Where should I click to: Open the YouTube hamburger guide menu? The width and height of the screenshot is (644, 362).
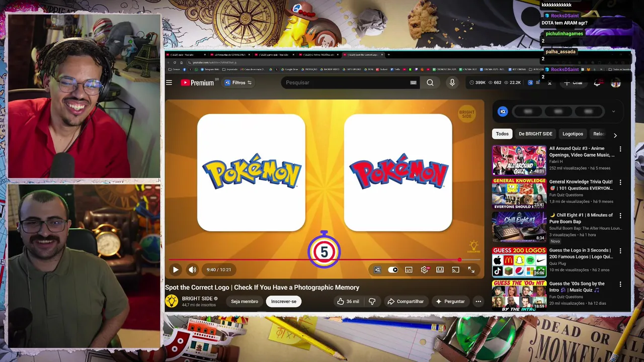tap(169, 82)
